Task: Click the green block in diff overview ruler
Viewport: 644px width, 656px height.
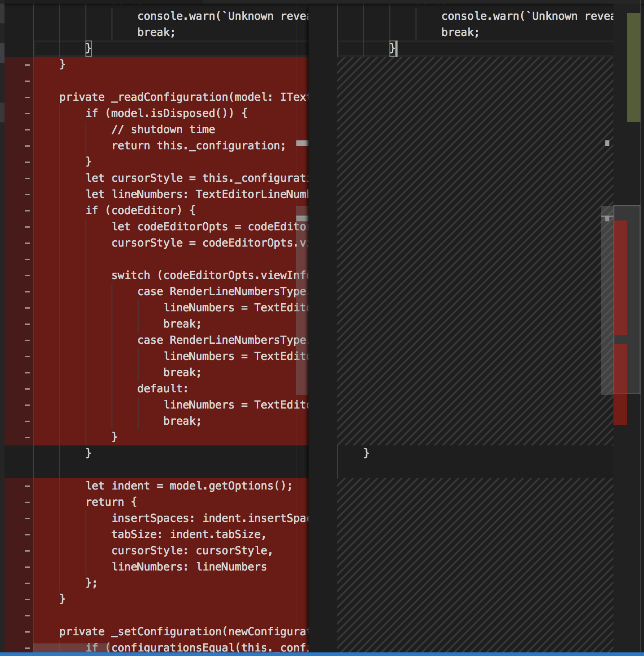Action: (x=634, y=67)
